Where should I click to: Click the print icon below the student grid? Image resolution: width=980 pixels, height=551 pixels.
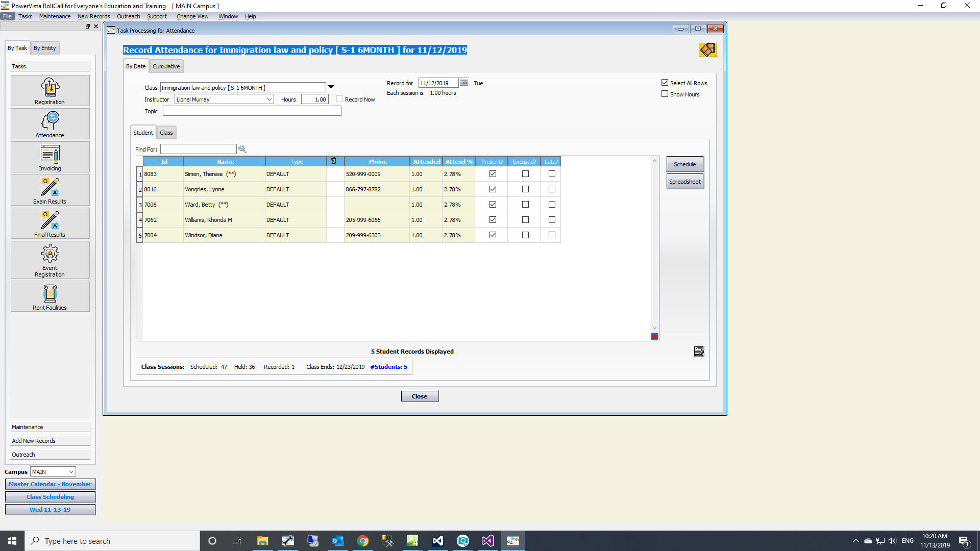[699, 352]
